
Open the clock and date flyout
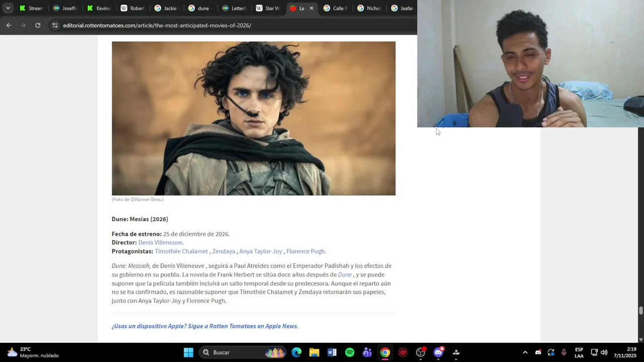[x=625, y=352]
